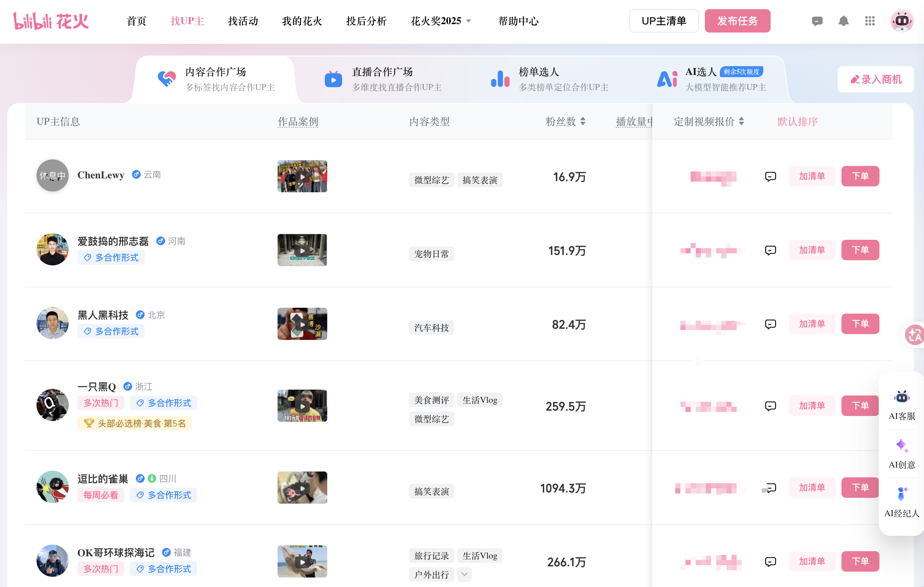Message ChenLewy via chat icon
The image size is (924, 587).
pyautogui.click(x=770, y=176)
